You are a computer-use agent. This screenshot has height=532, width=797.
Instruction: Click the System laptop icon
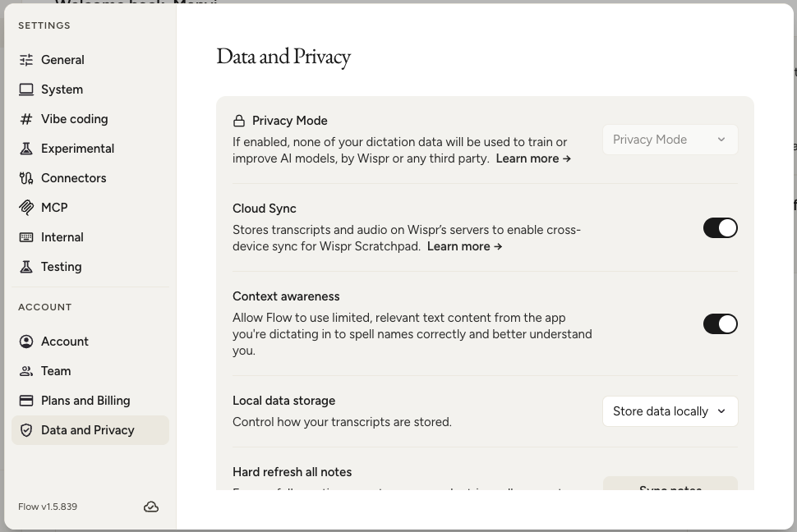(x=26, y=89)
